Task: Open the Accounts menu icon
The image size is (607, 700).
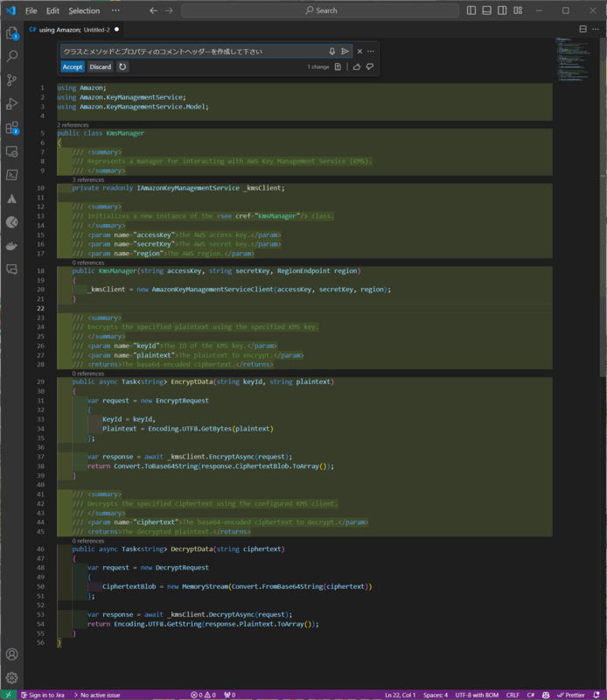Action: pos(12,654)
